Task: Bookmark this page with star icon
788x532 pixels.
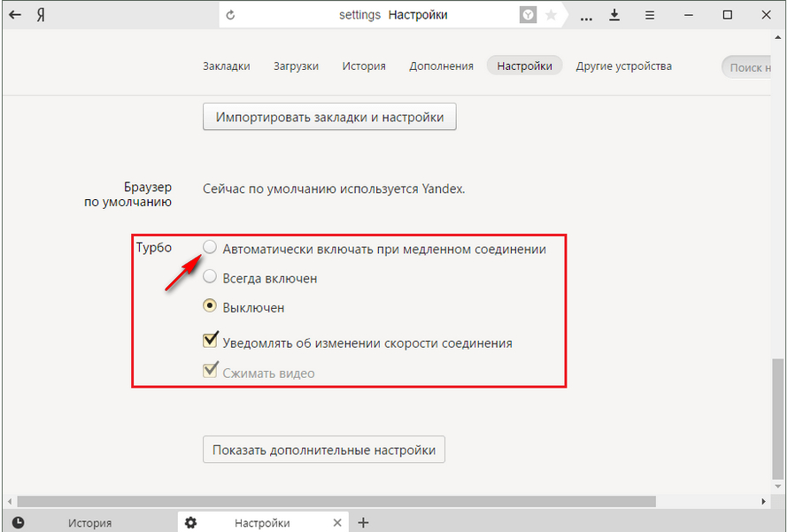Action: point(551,15)
